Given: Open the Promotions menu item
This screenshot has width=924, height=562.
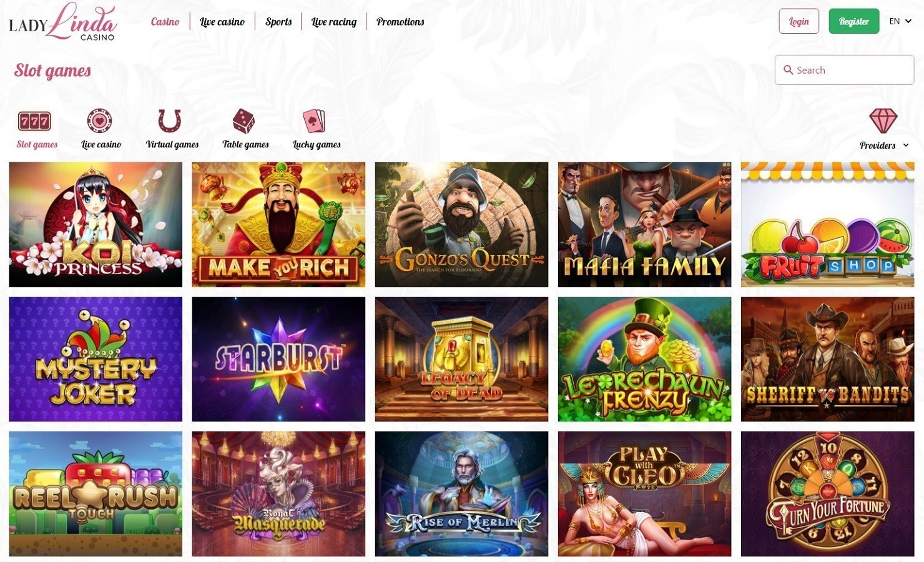Looking at the screenshot, I should coord(400,22).
